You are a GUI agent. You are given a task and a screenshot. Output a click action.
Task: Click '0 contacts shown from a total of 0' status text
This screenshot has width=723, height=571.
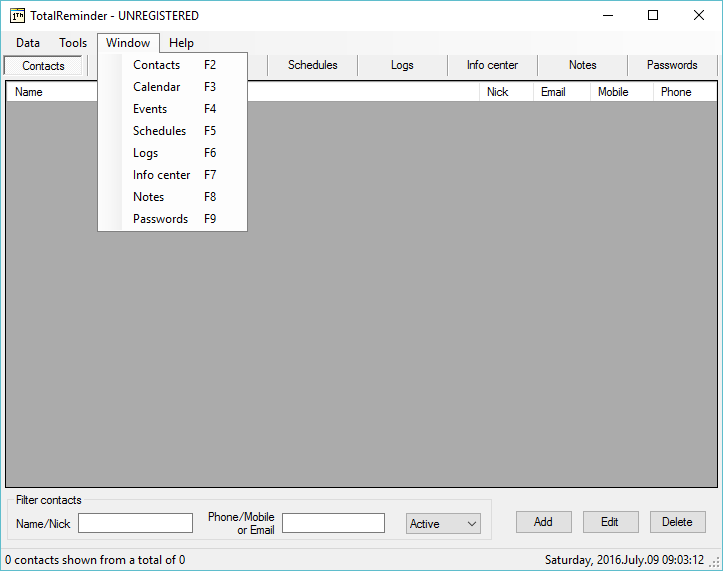[95, 560]
